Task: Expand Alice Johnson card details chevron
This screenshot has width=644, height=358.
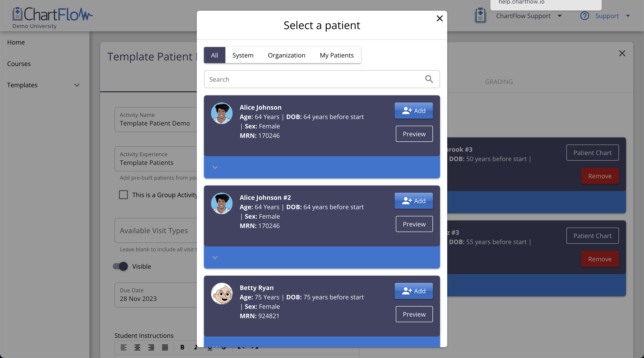Action: pos(215,167)
